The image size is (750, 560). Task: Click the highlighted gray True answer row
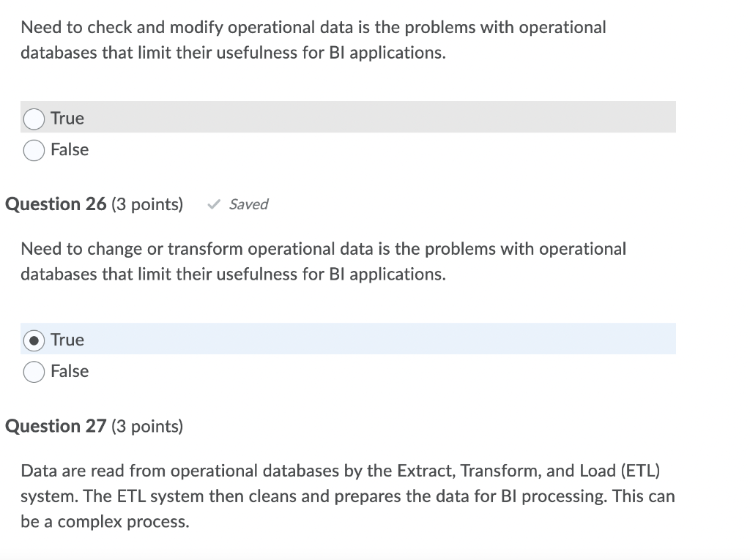point(348,116)
